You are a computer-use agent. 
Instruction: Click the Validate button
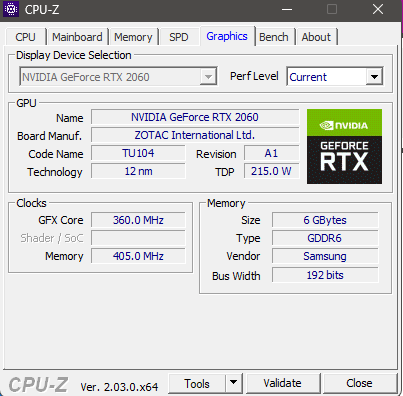point(283,383)
